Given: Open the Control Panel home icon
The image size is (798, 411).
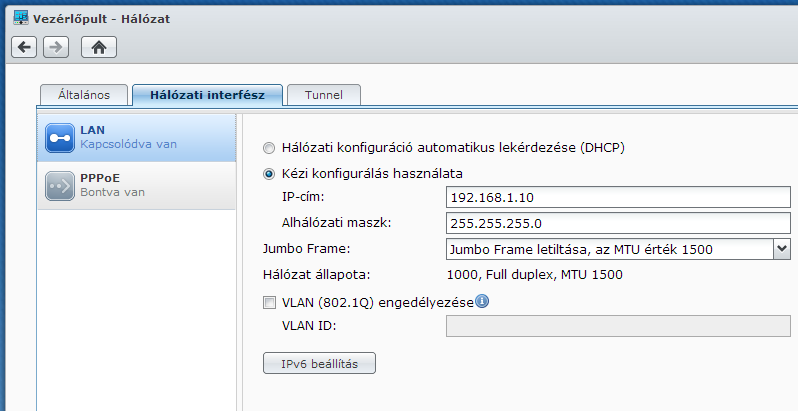Looking at the screenshot, I should coord(99,47).
